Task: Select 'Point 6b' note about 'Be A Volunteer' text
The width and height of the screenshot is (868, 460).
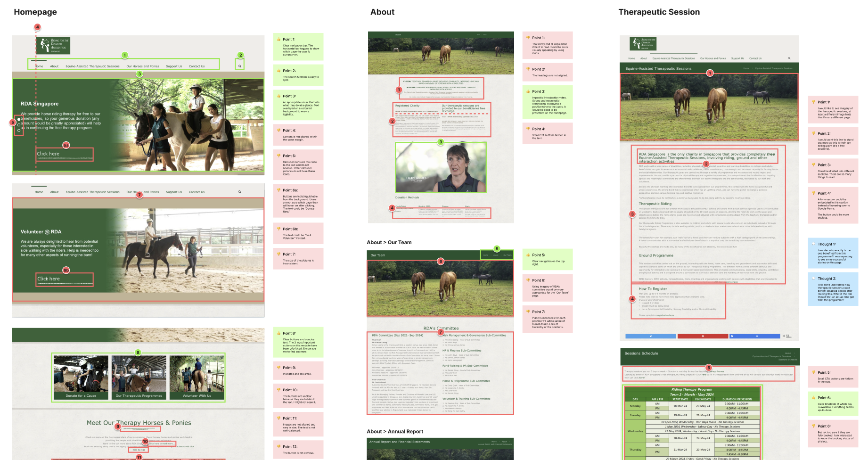Action: (298, 234)
